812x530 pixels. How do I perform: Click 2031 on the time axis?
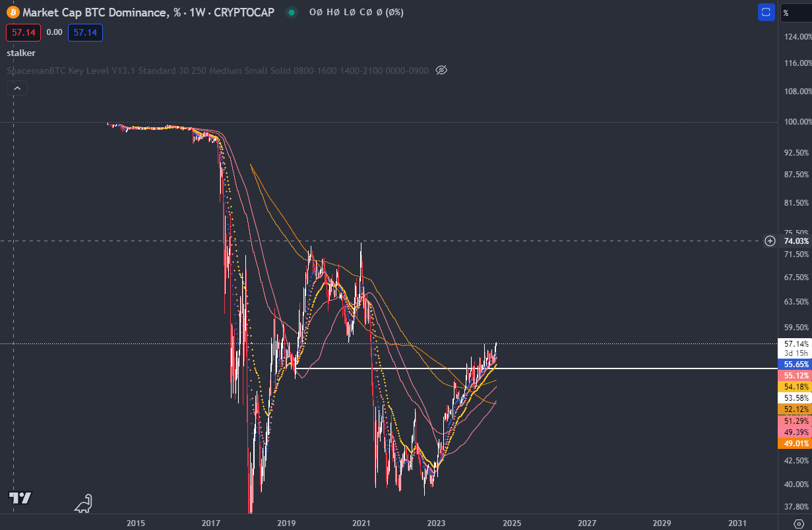[737, 523]
